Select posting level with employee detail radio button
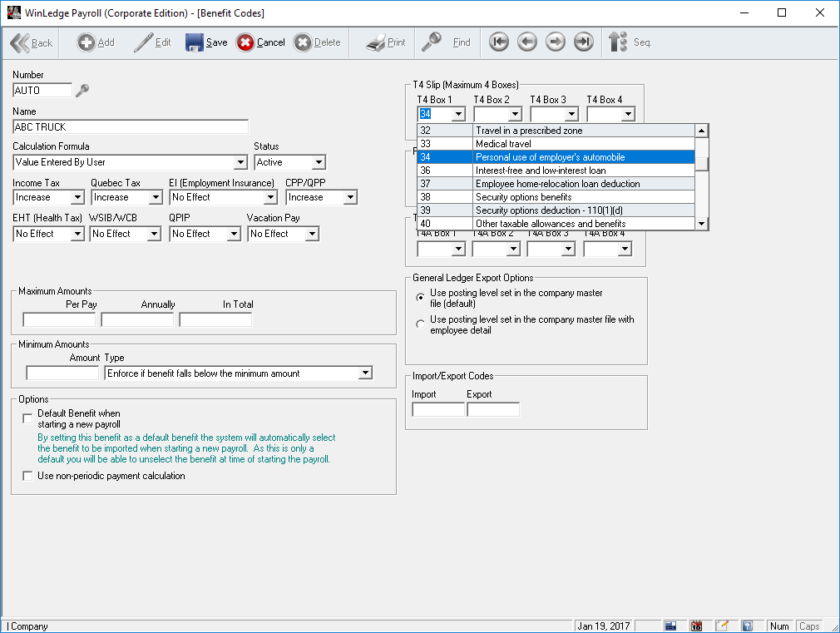 tap(421, 324)
